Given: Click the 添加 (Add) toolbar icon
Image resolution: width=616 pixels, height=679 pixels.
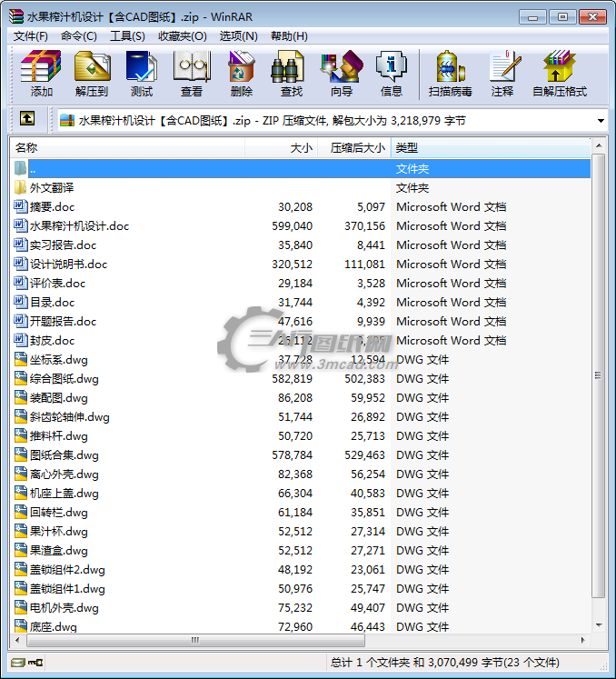Looking at the screenshot, I should (41, 66).
